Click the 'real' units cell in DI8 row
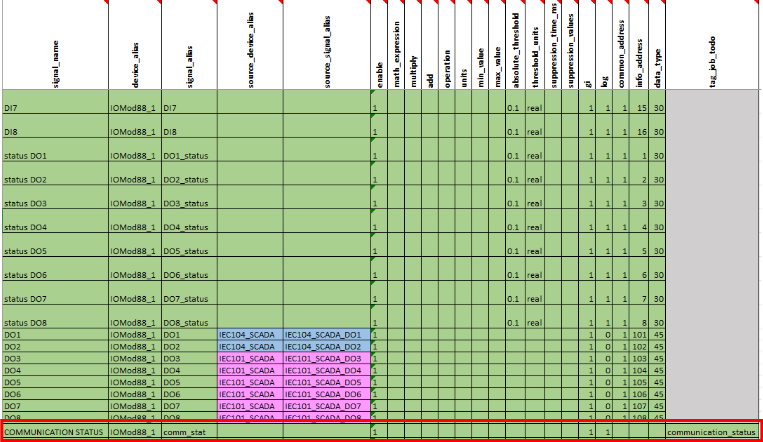Image resolution: width=763 pixels, height=442 pixels. (535, 126)
